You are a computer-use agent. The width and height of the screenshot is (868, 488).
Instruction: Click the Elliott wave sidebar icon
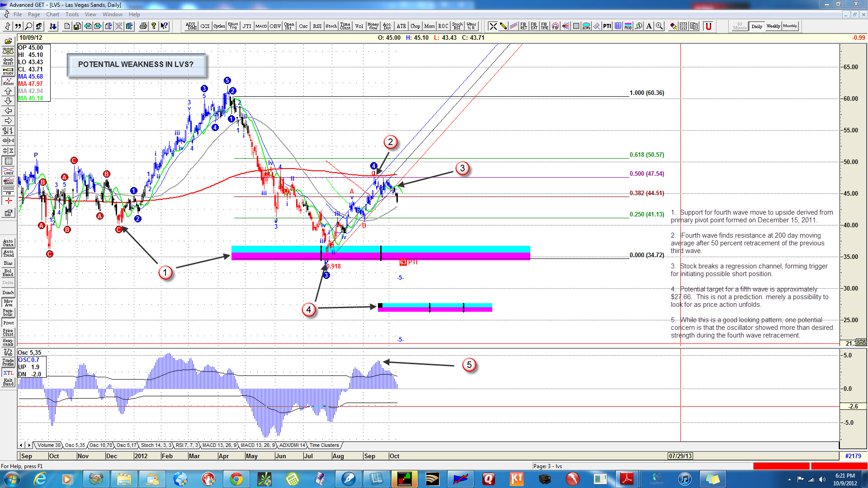click(8, 81)
